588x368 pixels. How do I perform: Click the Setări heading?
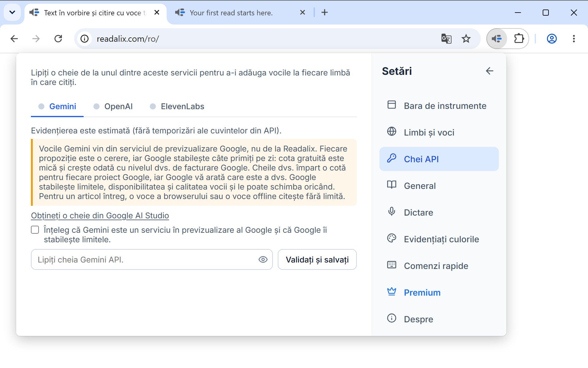[397, 71]
